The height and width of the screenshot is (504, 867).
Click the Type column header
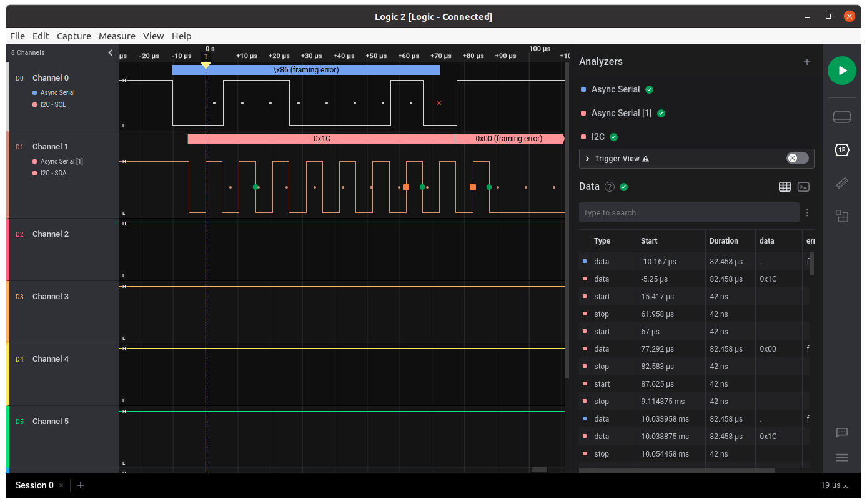pyautogui.click(x=602, y=241)
